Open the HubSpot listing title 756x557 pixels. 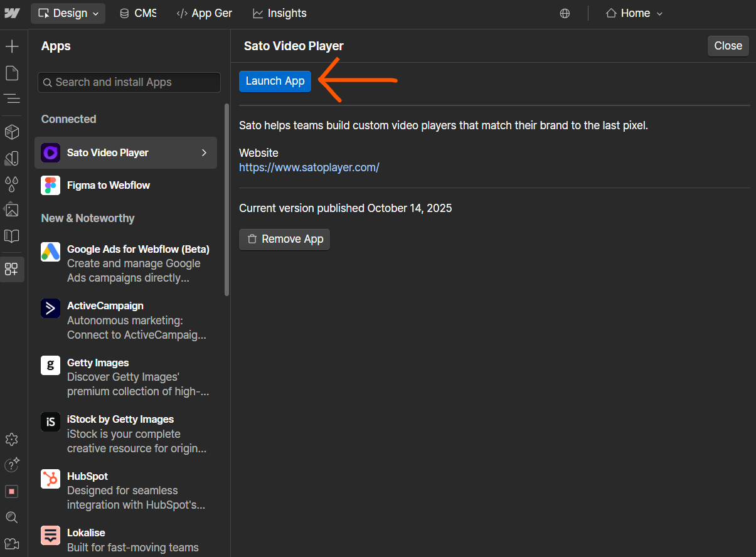87,476
